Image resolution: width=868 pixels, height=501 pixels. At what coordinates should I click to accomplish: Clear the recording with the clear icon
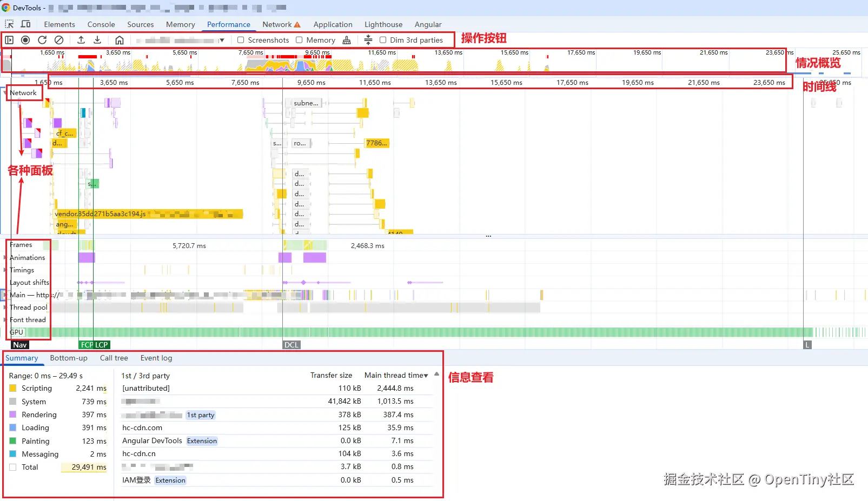(59, 40)
